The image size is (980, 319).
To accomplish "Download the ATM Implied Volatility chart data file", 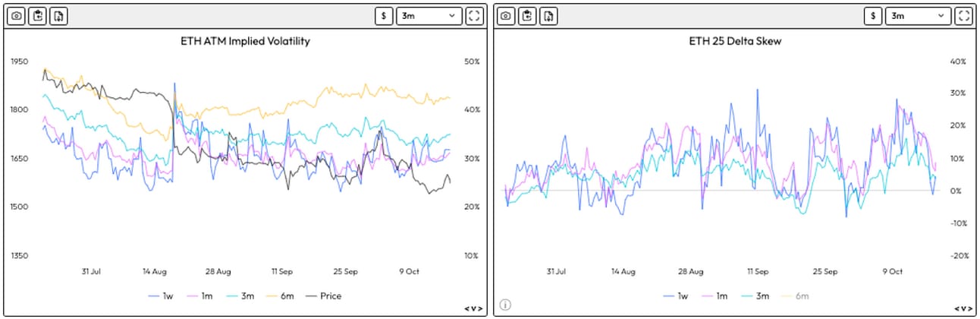I will point(59,15).
